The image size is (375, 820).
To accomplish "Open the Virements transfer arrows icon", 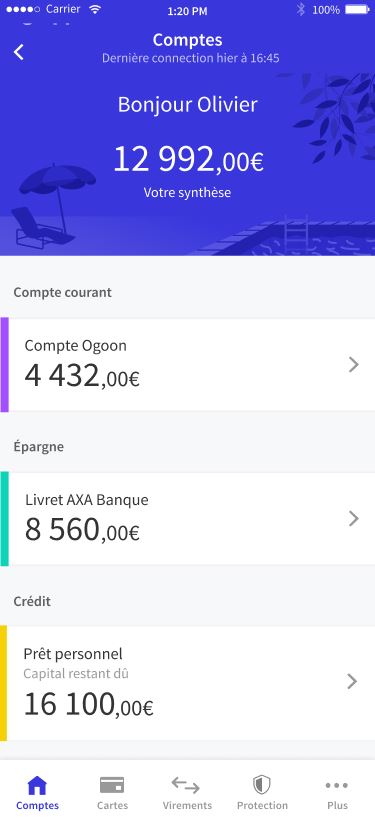I will point(186,785).
